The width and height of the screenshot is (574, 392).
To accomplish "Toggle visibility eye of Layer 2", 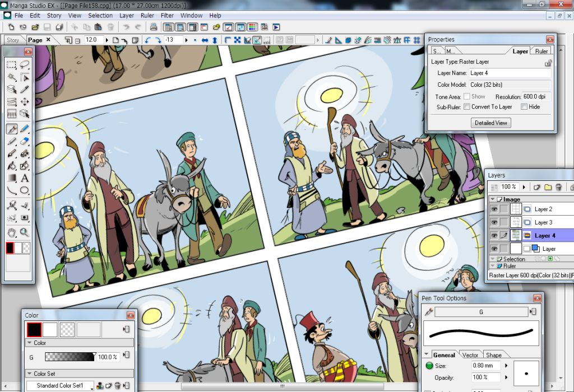I will pos(494,209).
